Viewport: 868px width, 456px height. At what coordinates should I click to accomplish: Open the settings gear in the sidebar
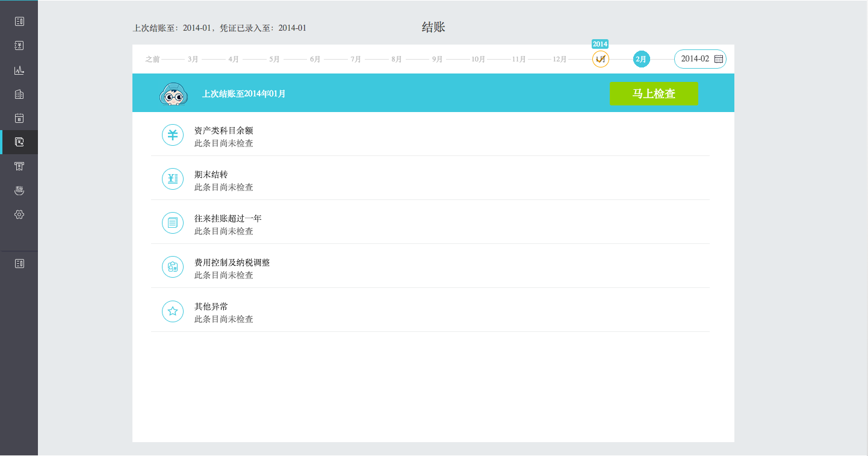click(x=19, y=214)
